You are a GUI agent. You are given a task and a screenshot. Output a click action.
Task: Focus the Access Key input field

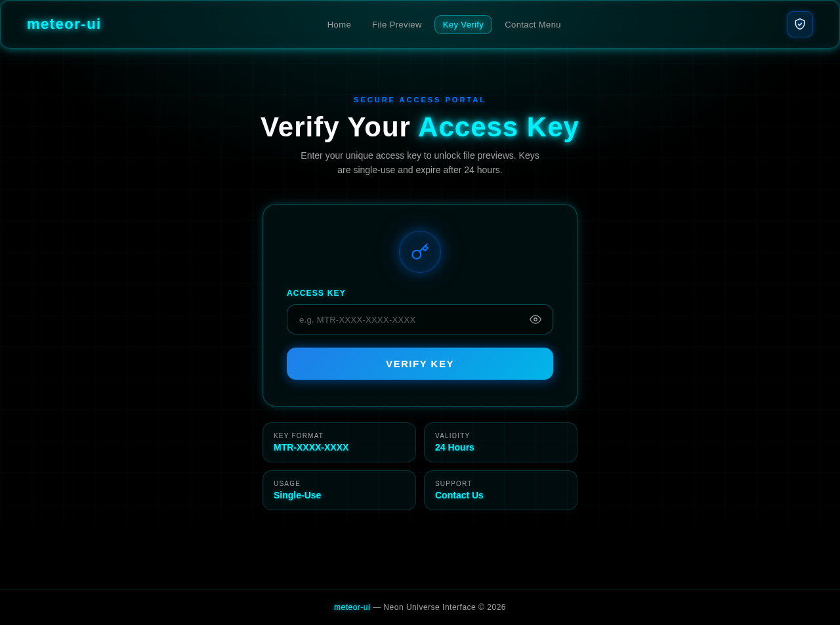[x=420, y=319]
